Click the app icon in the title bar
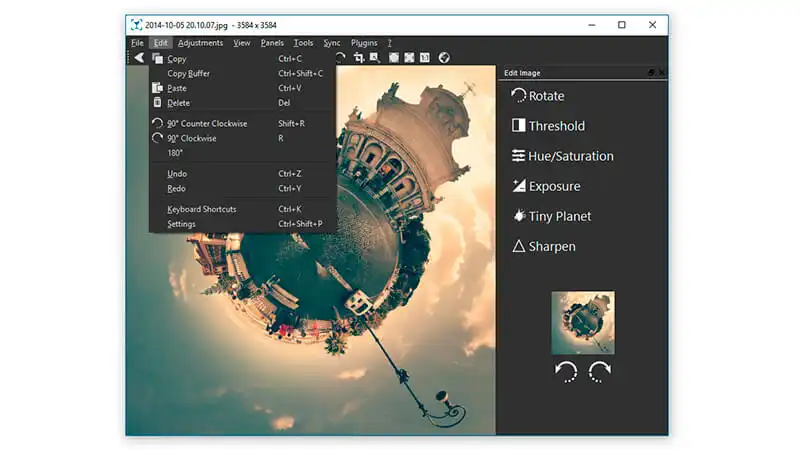This screenshot has width=800, height=450. (x=136, y=25)
